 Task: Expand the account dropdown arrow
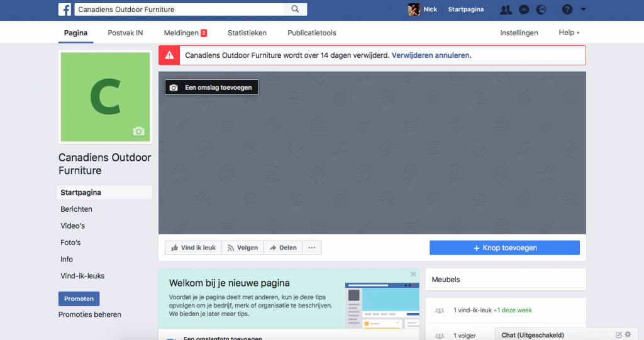coord(583,9)
